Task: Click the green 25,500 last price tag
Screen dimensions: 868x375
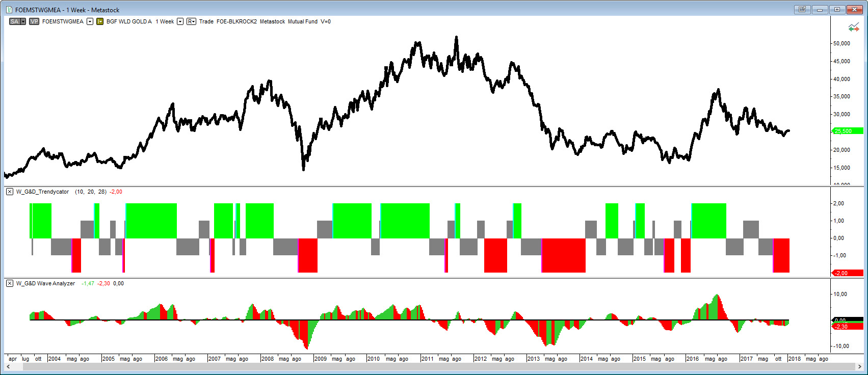Action: [847, 131]
